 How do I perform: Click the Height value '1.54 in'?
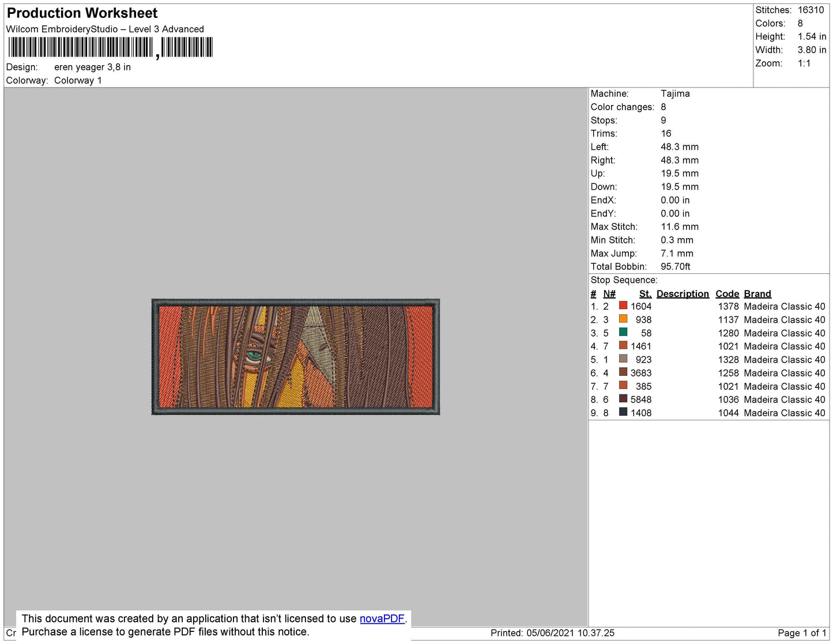point(812,36)
